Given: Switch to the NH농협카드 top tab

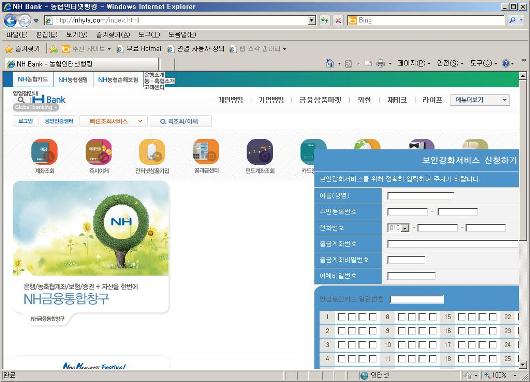Looking at the screenshot, I should (x=33, y=80).
